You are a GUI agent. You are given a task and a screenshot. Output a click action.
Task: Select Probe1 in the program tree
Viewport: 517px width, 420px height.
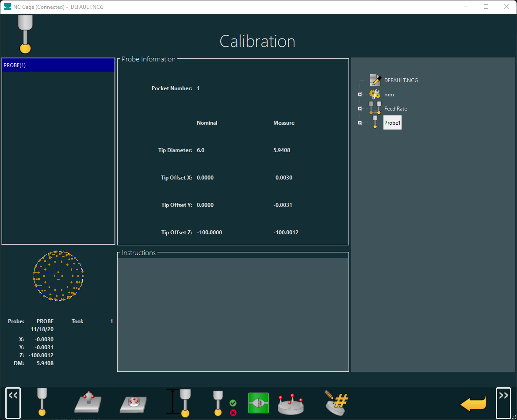tap(392, 123)
